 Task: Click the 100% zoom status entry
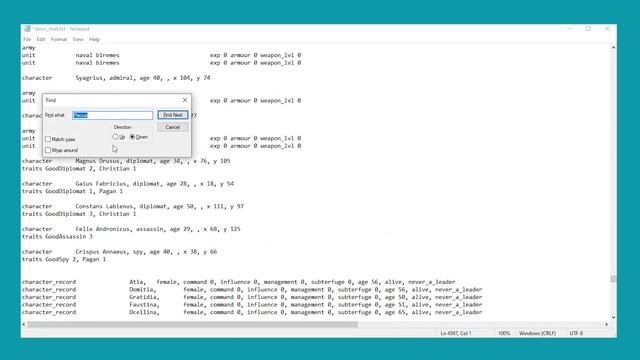pyautogui.click(x=504, y=333)
